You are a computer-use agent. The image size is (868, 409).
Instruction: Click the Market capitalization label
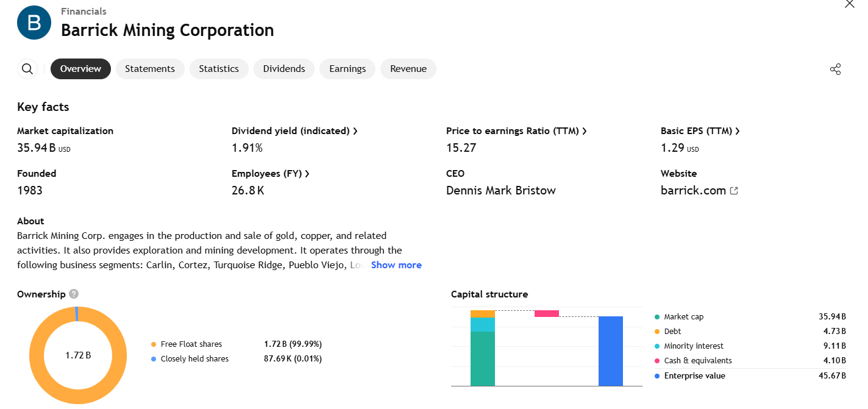click(x=65, y=131)
